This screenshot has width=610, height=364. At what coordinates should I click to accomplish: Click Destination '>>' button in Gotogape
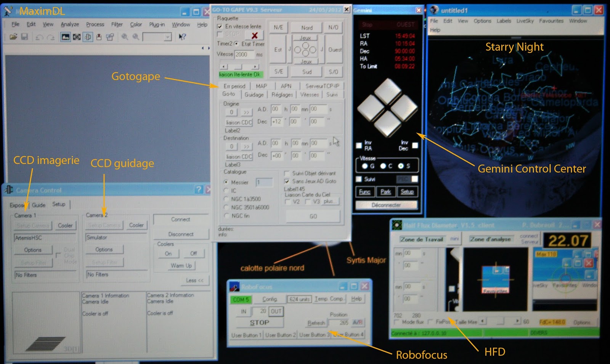246,147
